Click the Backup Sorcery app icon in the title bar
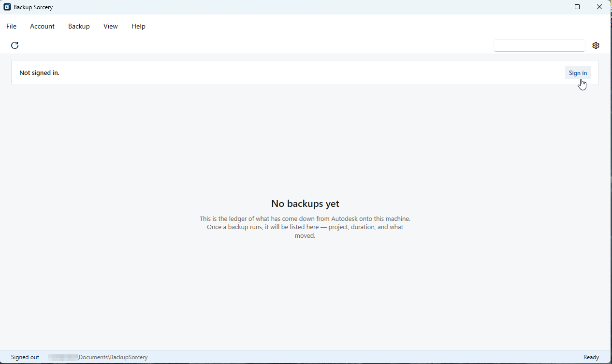612x364 pixels. (x=7, y=7)
